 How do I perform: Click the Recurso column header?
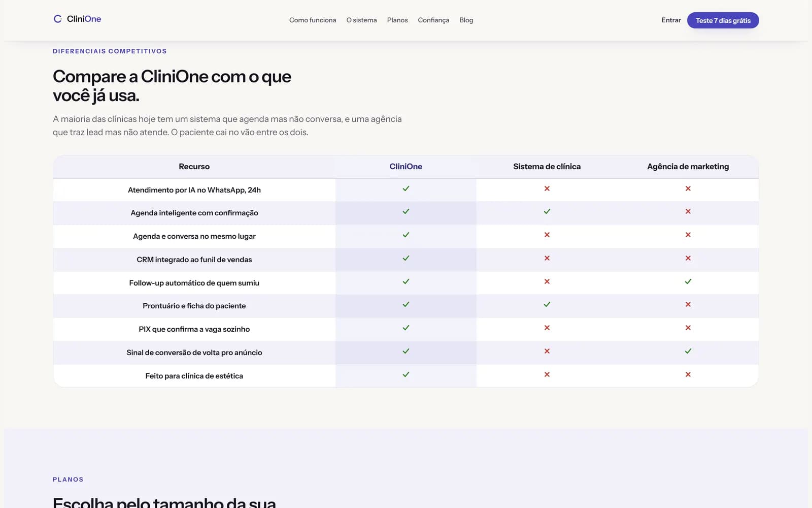click(194, 167)
